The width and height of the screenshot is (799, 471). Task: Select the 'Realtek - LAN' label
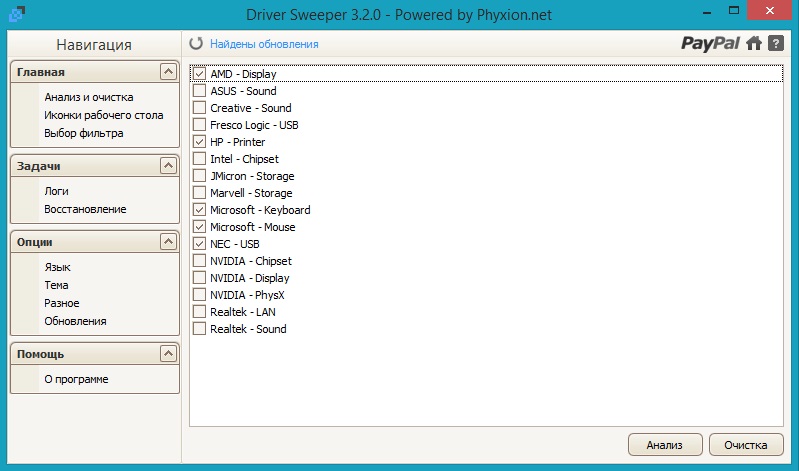pos(243,312)
